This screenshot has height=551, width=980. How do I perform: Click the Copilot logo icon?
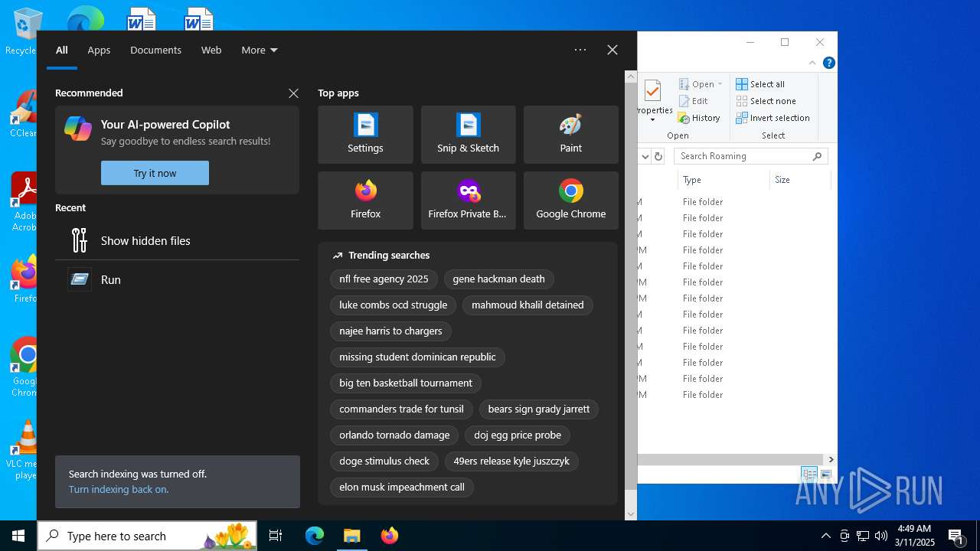(78, 129)
